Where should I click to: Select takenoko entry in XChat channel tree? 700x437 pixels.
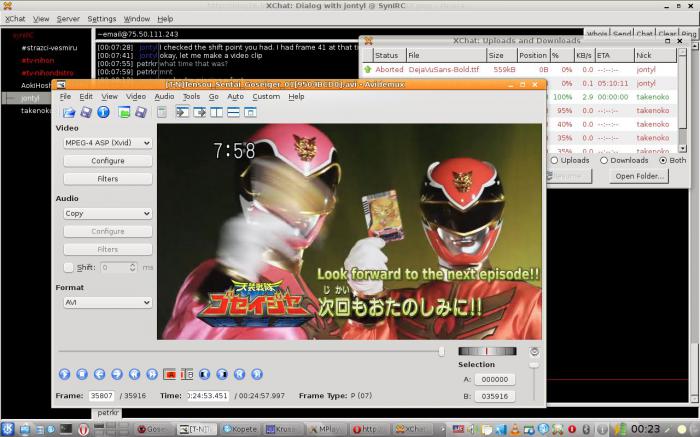(x=36, y=110)
